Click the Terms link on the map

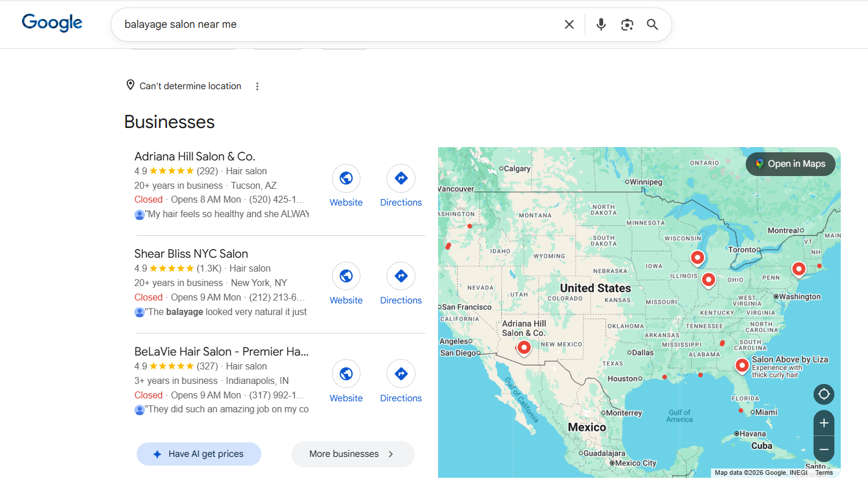824,473
